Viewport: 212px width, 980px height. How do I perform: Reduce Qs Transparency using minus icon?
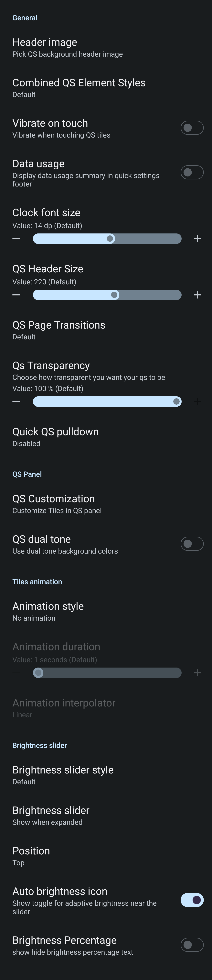pyautogui.click(x=16, y=401)
